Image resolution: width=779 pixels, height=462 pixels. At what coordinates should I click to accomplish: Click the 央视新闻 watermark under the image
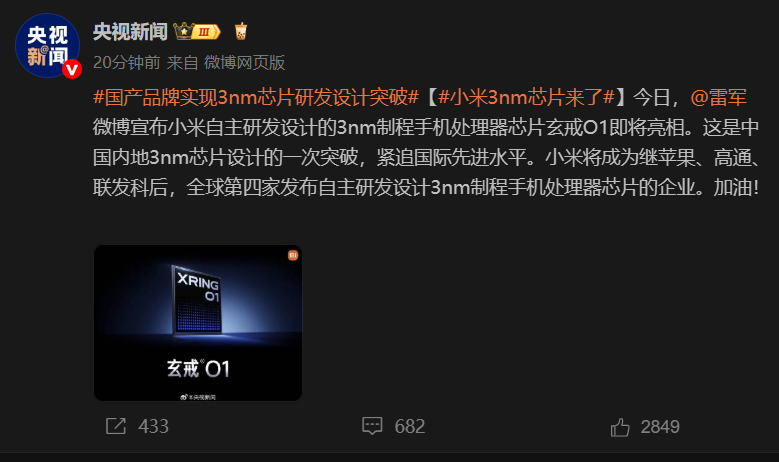[198, 397]
